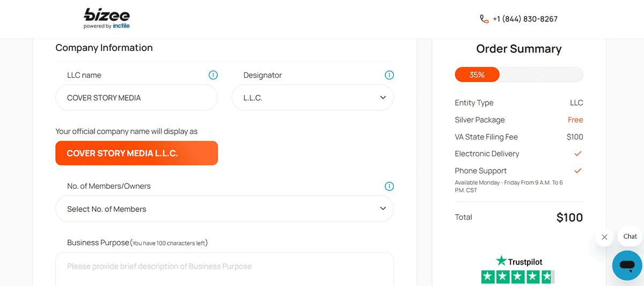Click the VA State Filing Fee label
644x286 pixels.
486,137
